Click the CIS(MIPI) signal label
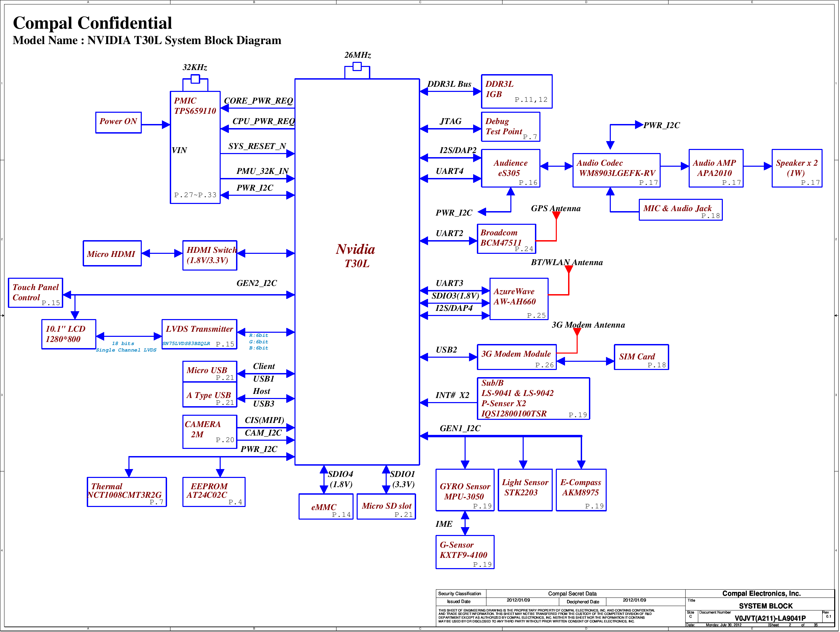840x632 pixels. [x=264, y=420]
